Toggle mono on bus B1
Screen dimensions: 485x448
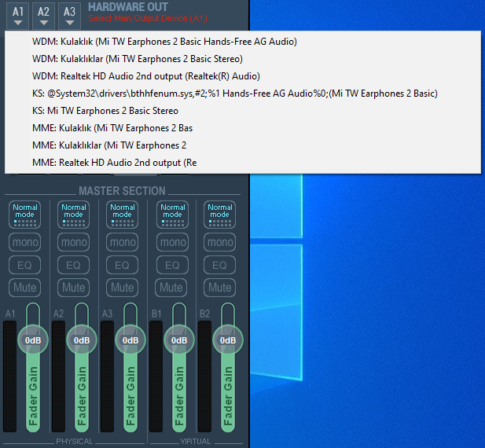(x=172, y=242)
